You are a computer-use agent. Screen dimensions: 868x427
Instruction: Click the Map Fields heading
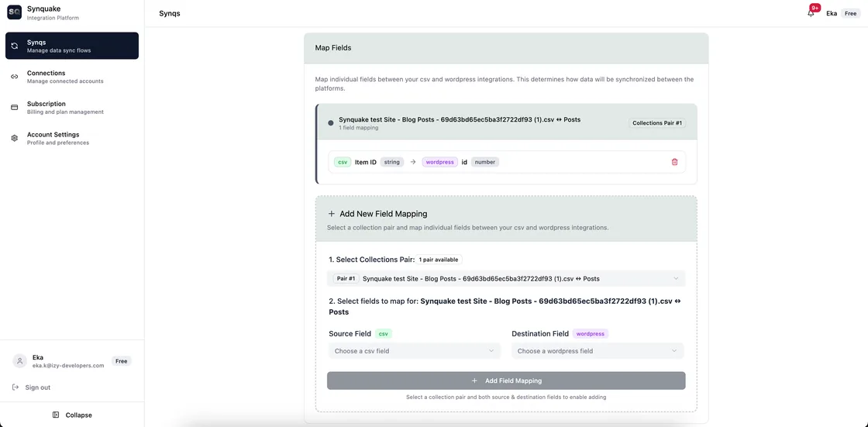(x=333, y=48)
